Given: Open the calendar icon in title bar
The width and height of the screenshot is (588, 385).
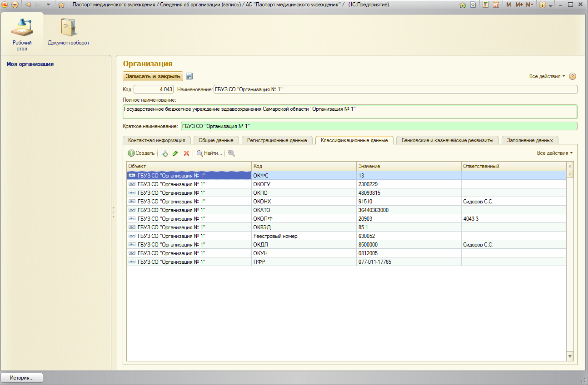Looking at the screenshot, I should click(x=496, y=5).
